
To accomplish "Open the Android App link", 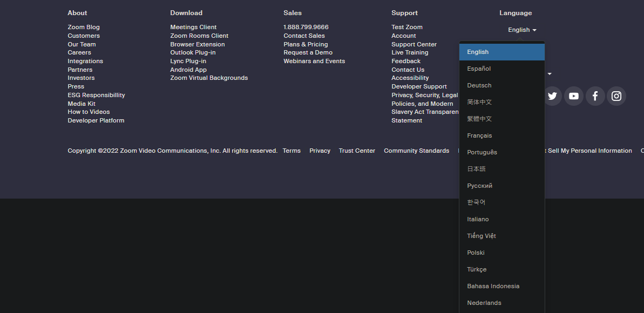I will 188,70.
